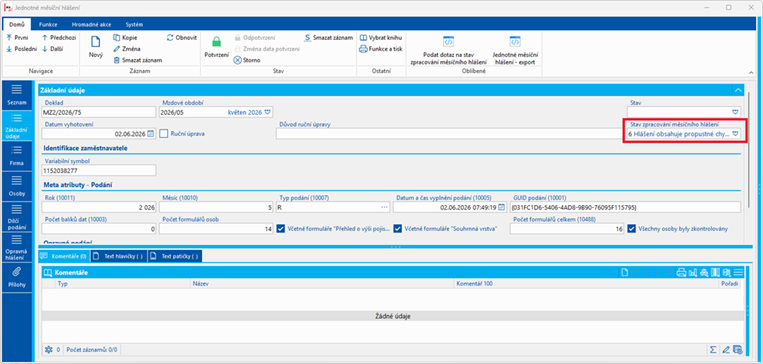Uncheck Všechny osoby byly zkontrolovány

(632, 229)
